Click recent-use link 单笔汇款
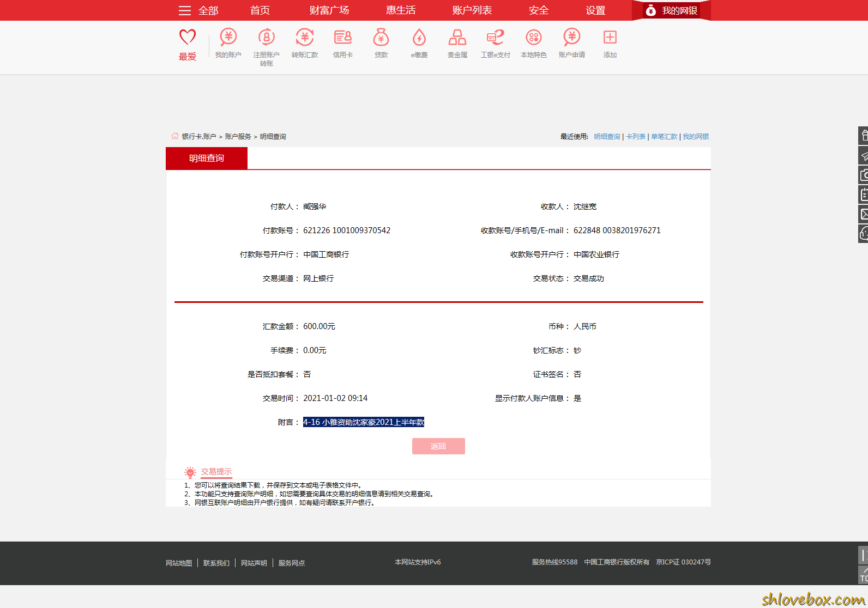Image resolution: width=868 pixels, height=608 pixels. click(x=664, y=137)
